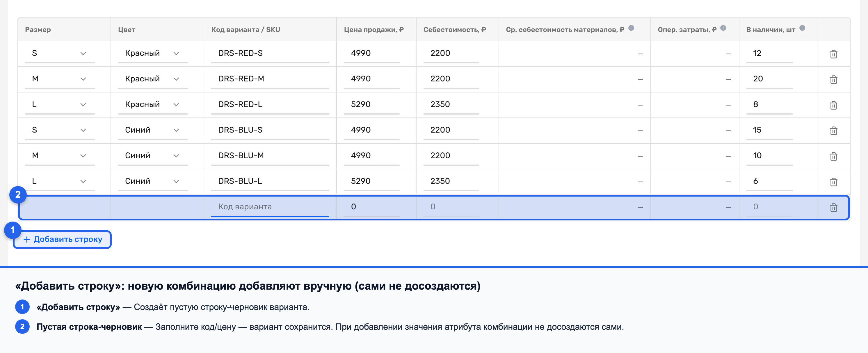
Task: Edit stock quantity 8 of DRS-RED-L
Action: pyautogui.click(x=770, y=104)
